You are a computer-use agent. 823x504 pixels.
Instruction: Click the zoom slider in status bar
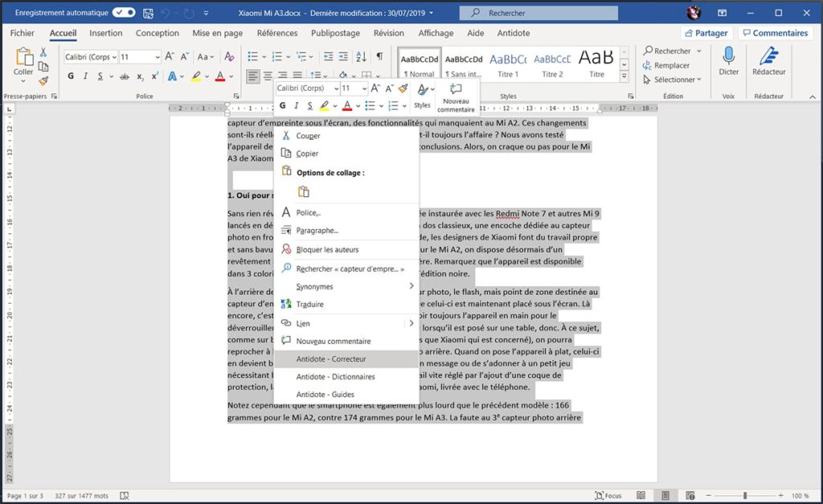744,496
